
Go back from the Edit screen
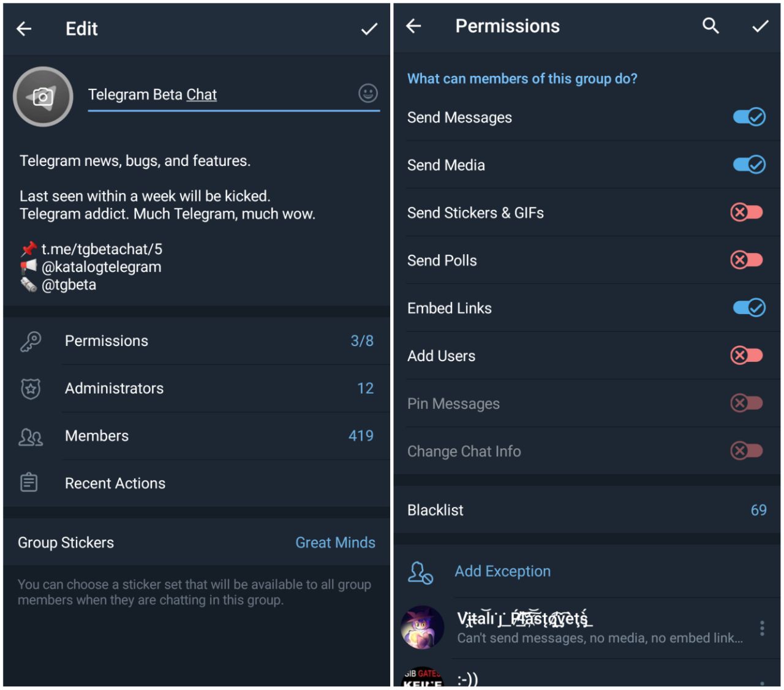point(24,29)
